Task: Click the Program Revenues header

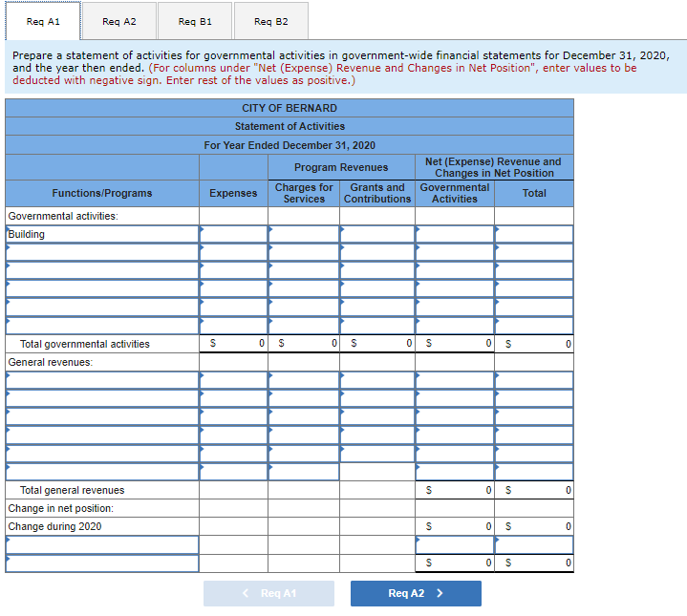Action: pyautogui.click(x=341, y=167)
